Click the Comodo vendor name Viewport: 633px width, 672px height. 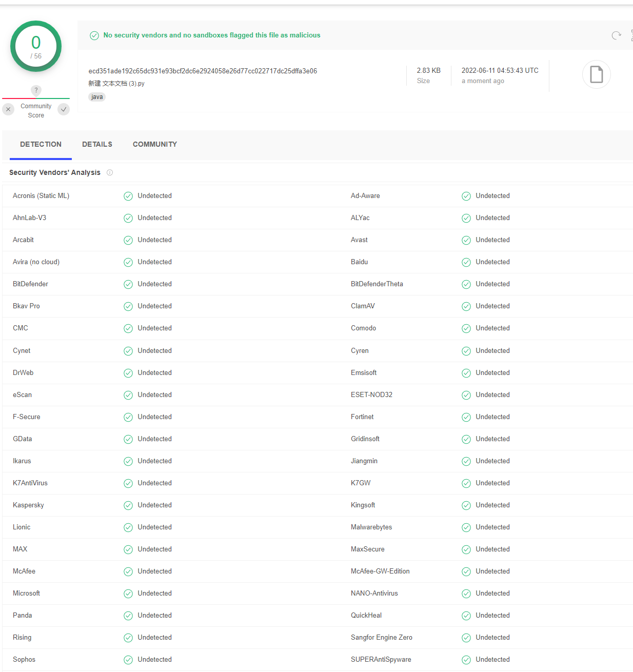pyautogui.click(x=364, y=328)
